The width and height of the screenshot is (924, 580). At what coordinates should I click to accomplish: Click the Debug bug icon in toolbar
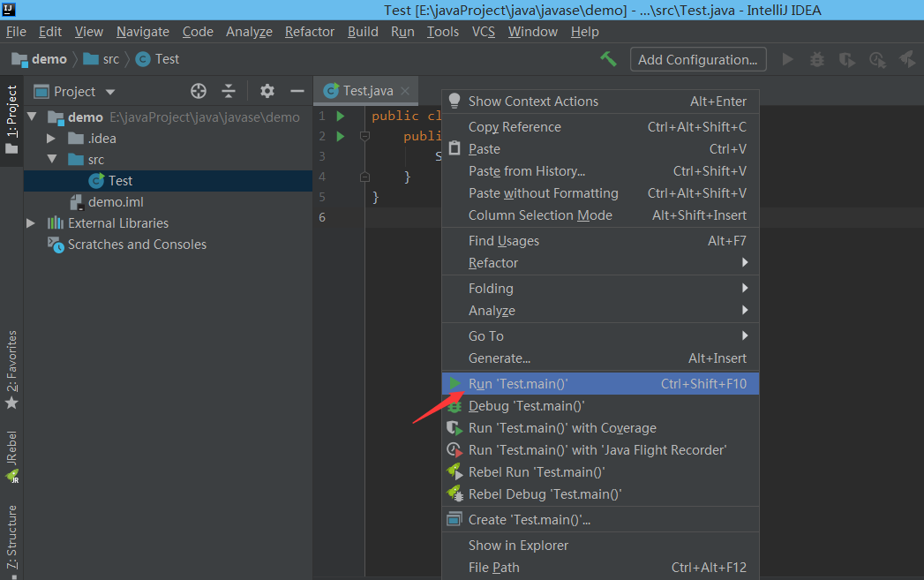[816, 59]
